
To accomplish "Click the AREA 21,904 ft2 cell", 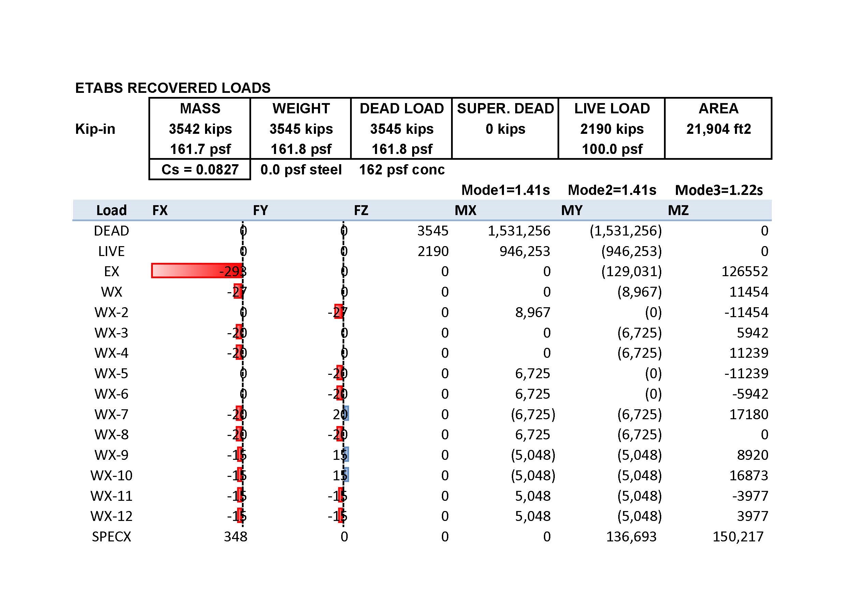I will [x=718, y=129].
